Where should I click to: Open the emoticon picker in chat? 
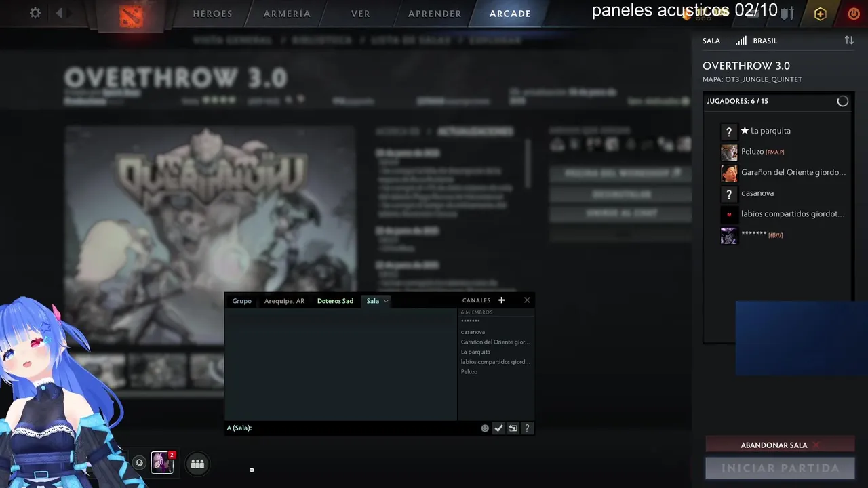tap(485, 428)
